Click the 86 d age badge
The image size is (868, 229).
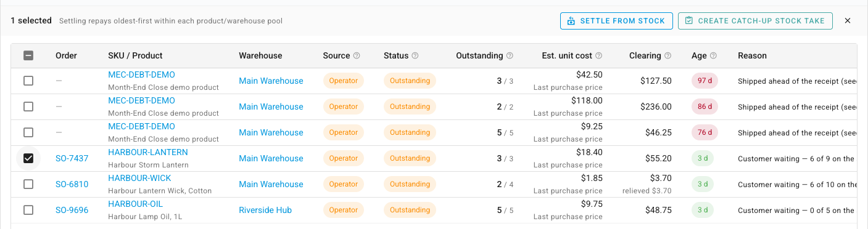[705, 106]
